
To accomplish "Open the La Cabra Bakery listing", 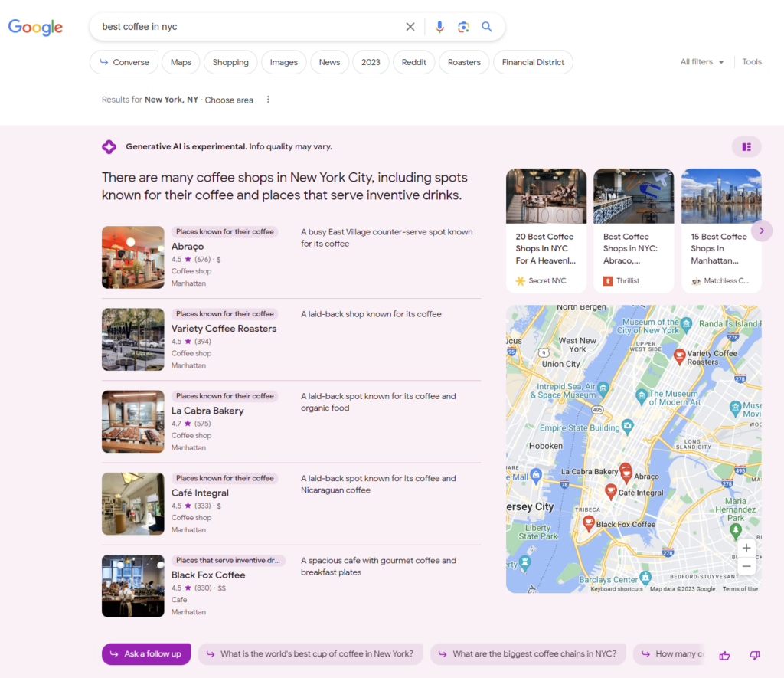I will [x=207, y=411].
